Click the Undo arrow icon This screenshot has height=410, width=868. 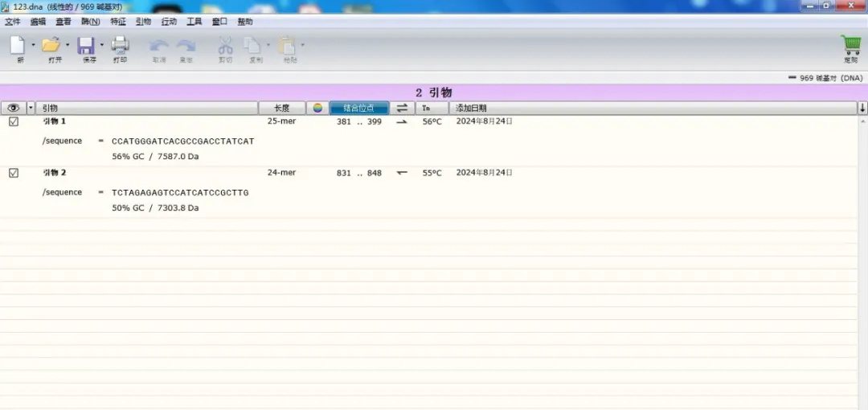(x=159, y=46)
